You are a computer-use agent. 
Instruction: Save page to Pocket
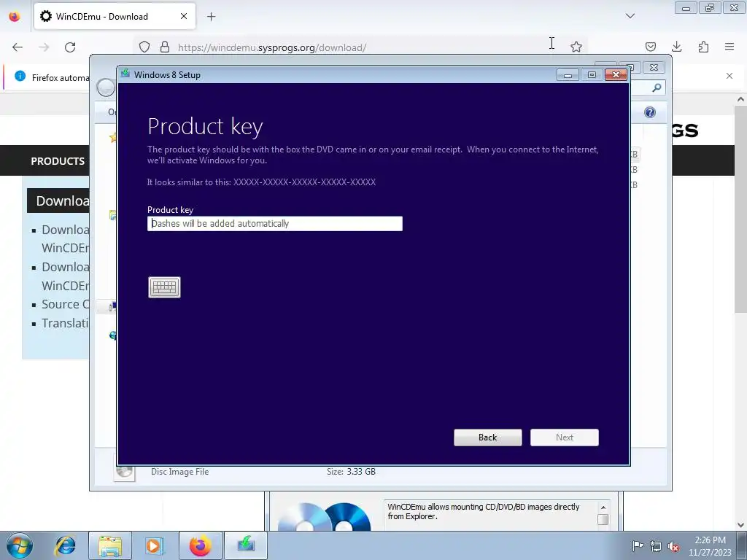click(x=650, y=47)
